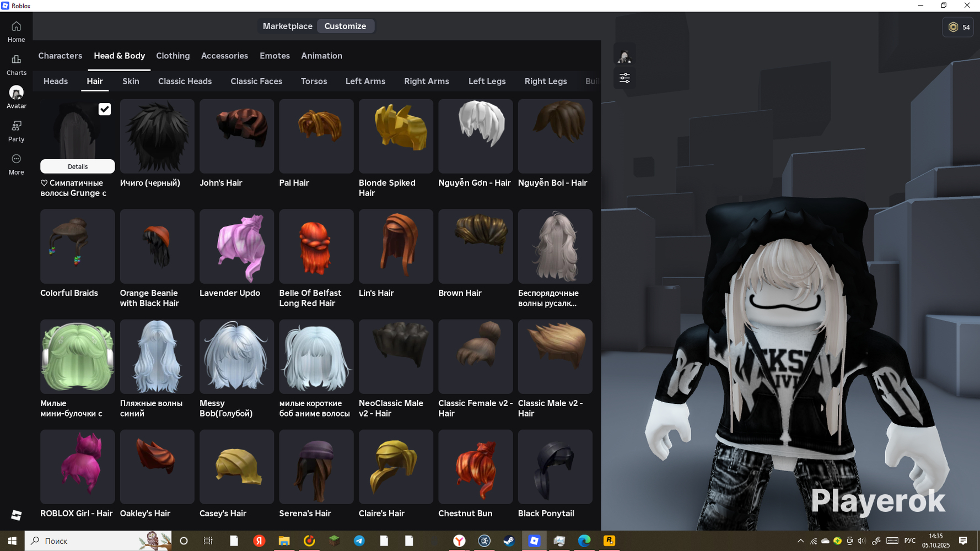Screen dimensions: 980x551
Task: Switch to the Skin subtab
Action: pyautogui.click(x=131, y=81)
